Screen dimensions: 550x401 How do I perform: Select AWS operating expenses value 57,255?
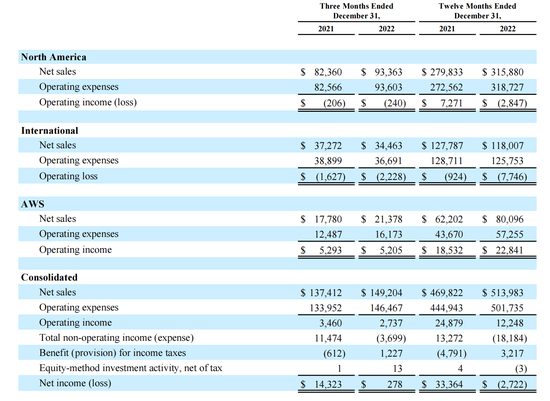[x=510, y=234]
